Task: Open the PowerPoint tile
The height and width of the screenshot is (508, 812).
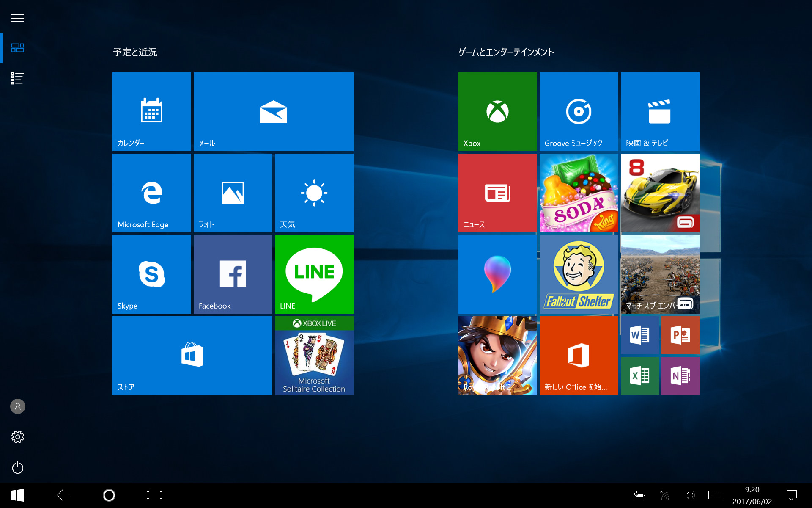Action: coord(680,335)
